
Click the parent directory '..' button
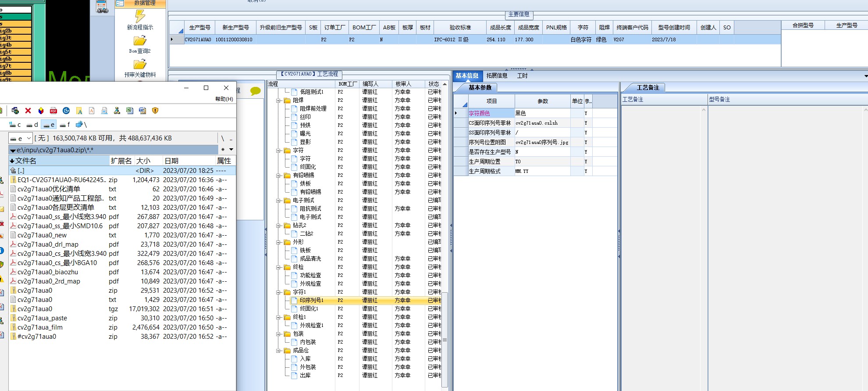tap(231, 138)
